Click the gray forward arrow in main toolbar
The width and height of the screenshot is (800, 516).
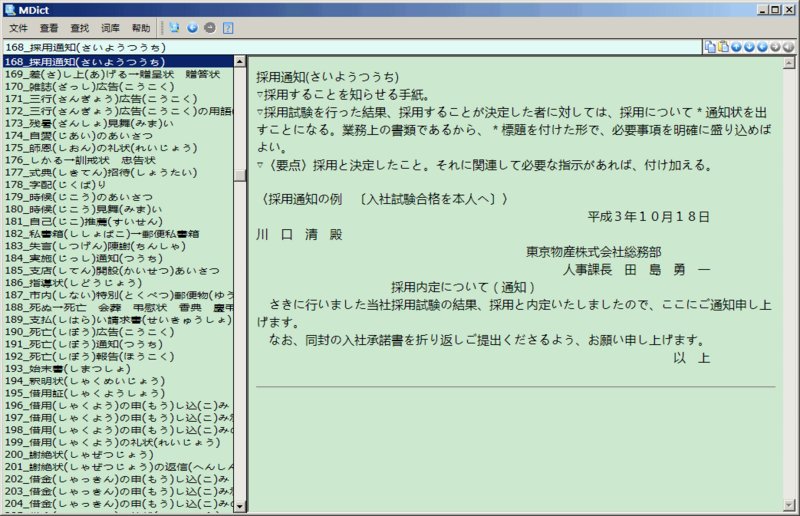pyautogui.click(x=209, y=28)
